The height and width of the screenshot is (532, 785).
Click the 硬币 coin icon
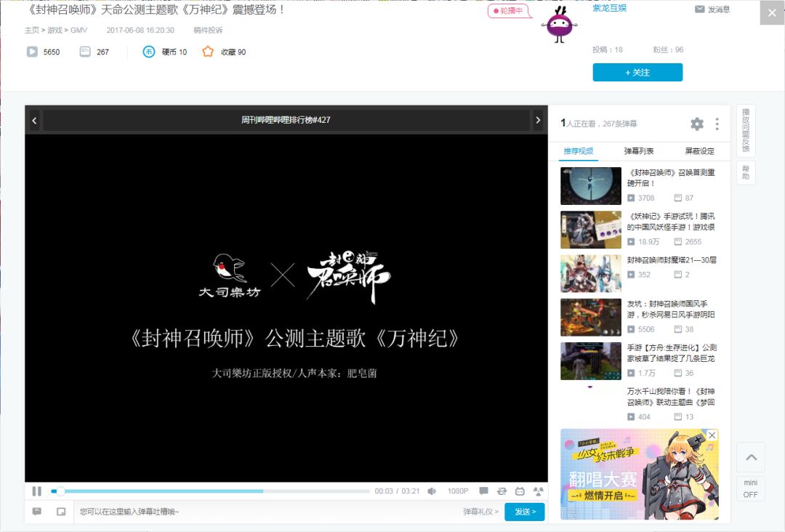point(149,52)
